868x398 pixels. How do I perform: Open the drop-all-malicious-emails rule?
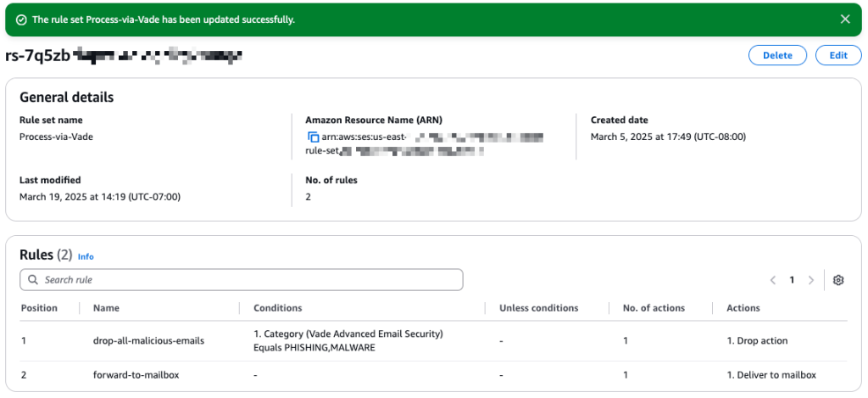point(148,341)
